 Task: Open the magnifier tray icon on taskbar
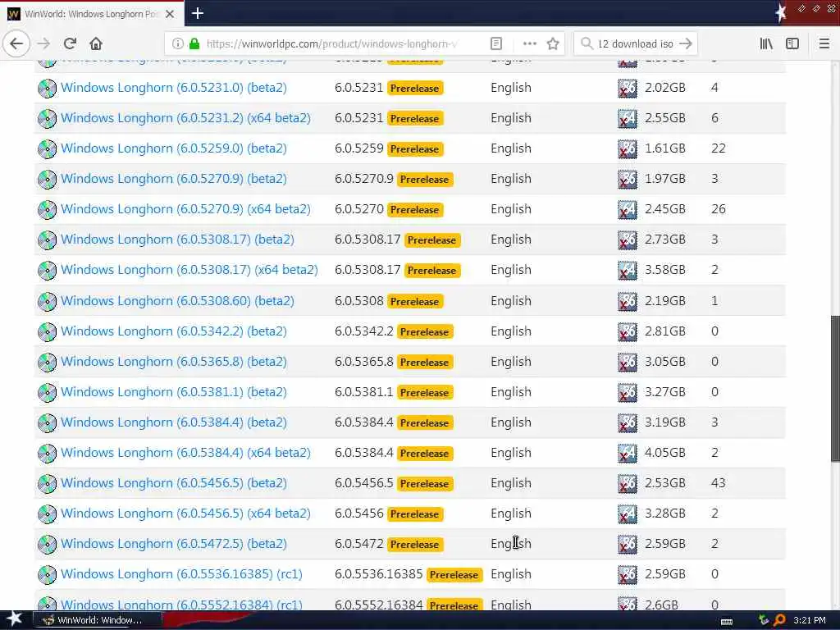tap(779, 620)
